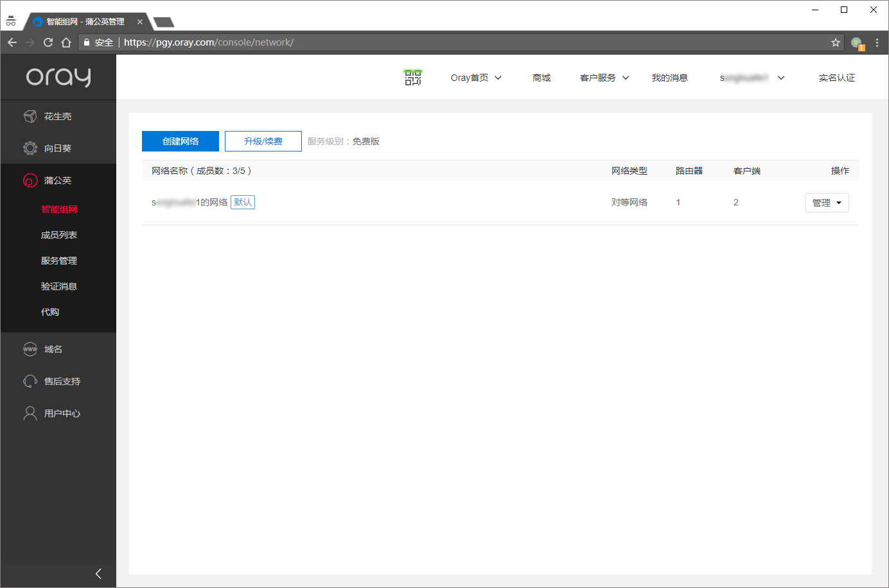
Task: Open the 用户中心 person icon
Action: (x=30, y=413)
